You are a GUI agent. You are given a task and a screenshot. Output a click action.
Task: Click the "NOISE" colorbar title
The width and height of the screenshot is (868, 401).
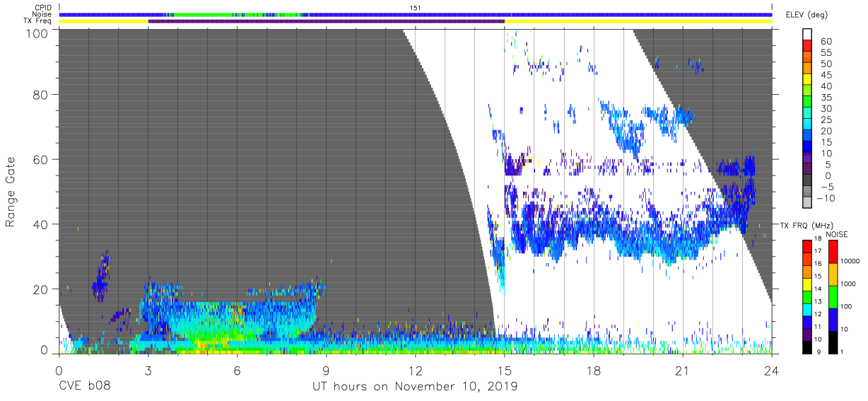coord(836,234)
